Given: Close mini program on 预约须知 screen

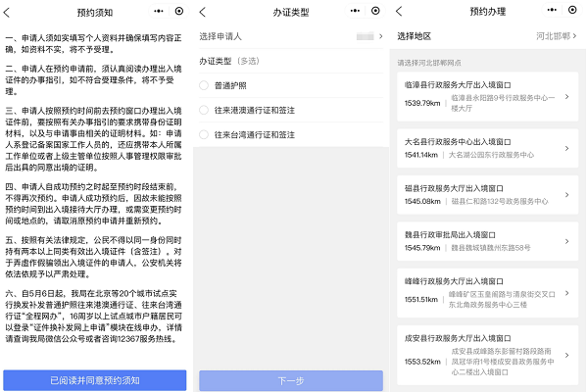Looking at the screenshot, I should (x=179, y=11).
